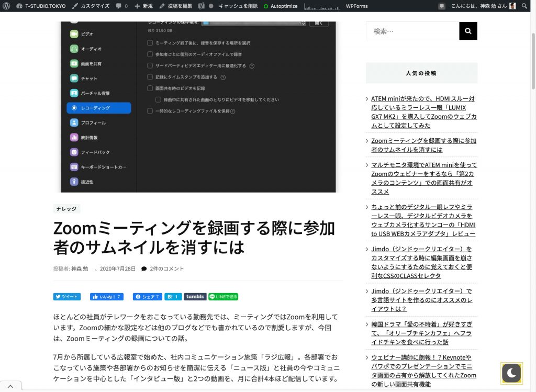Click the Facebook いいね! button
This screenshot has height=392, width=536.
107,297
